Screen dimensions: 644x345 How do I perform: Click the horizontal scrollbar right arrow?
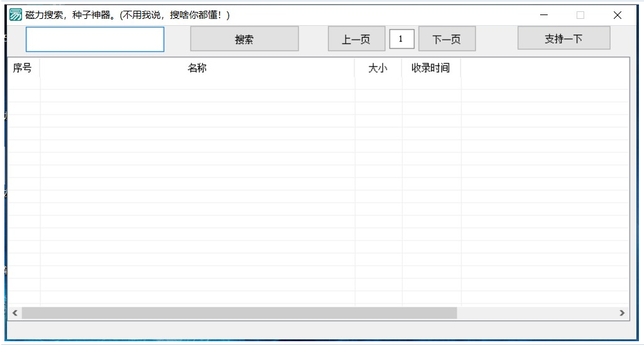(622, 313)
